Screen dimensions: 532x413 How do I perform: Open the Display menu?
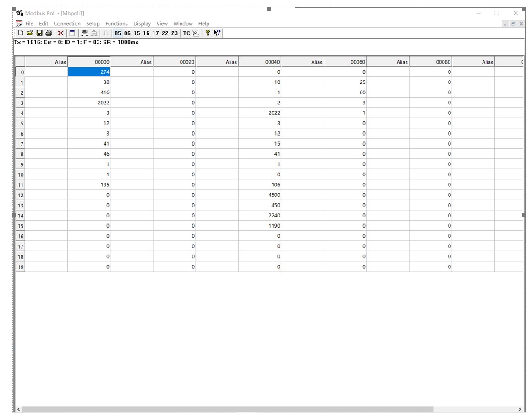(142, 23)
